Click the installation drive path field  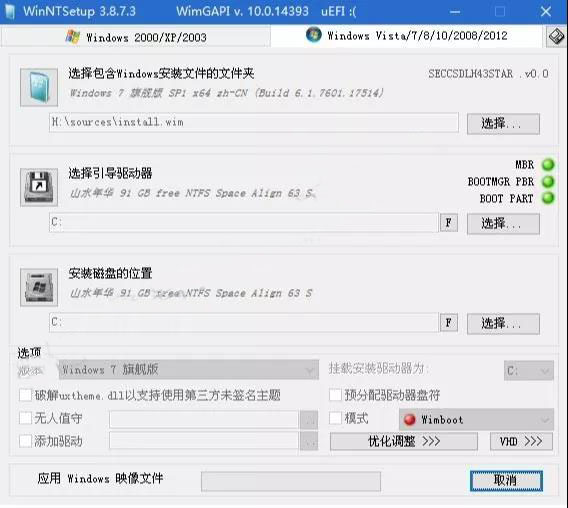tap(244, 322)
